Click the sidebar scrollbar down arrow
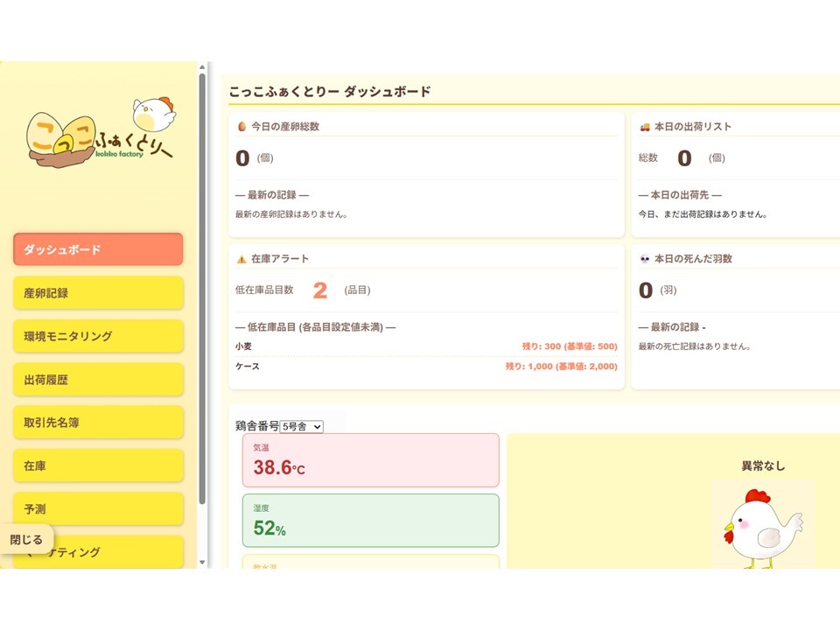The height and width of the screenshot is (630, 840). [x=203, y=562]
